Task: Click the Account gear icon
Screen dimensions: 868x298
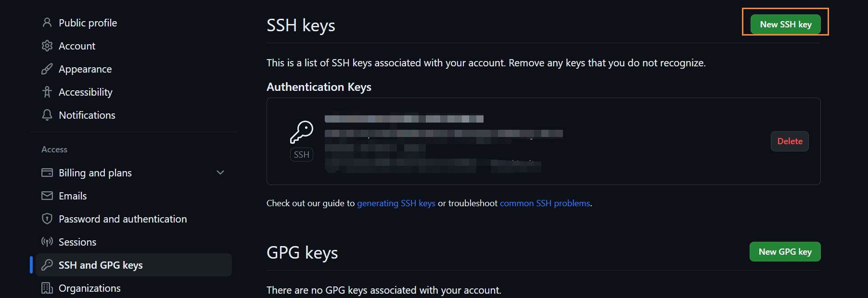Action: click(47, 46)
